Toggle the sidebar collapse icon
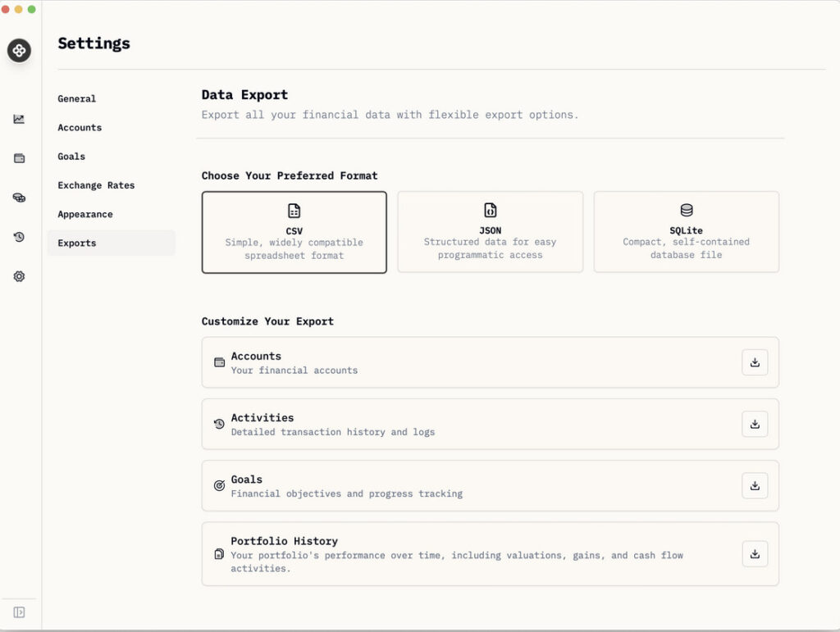This screenshot has width=840, height=632. click(19, 612)
